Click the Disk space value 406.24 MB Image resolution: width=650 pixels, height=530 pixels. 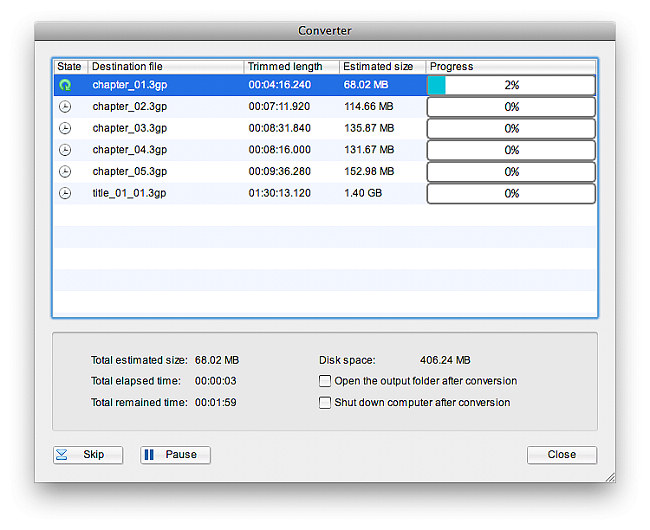(445, 360)
